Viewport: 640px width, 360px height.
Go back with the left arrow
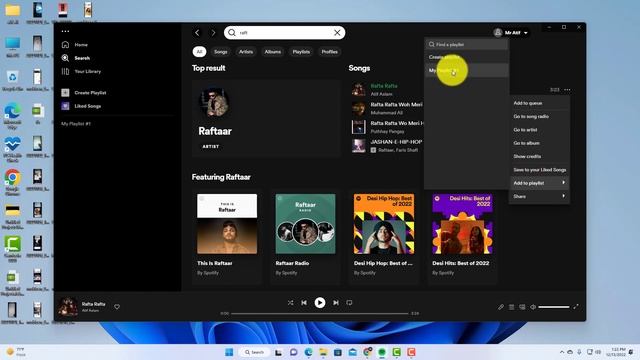coord(198,33)
